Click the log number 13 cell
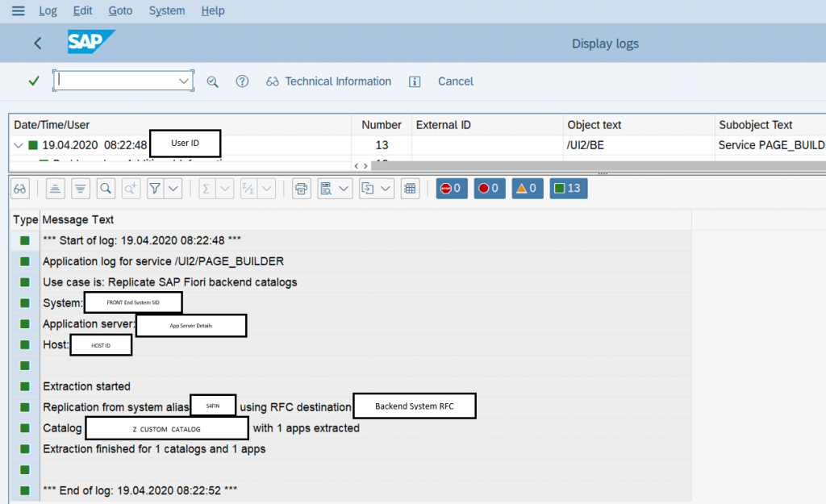 coord(382,145)
